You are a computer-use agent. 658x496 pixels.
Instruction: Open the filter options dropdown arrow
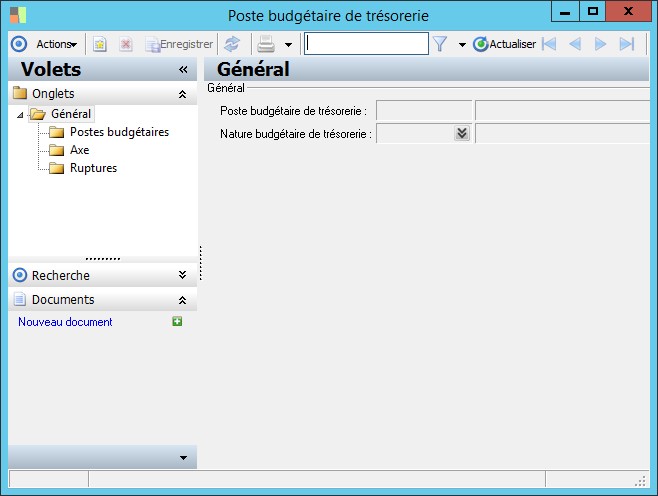462,44
